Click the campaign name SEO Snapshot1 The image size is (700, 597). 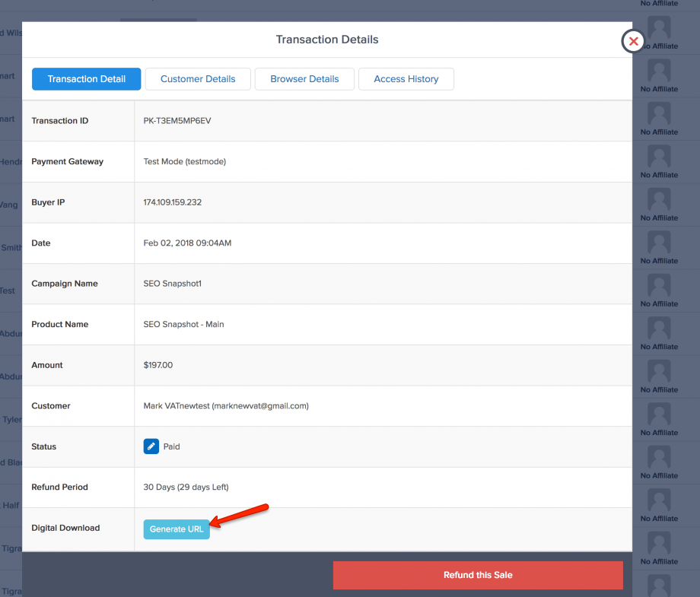point(173,284)
